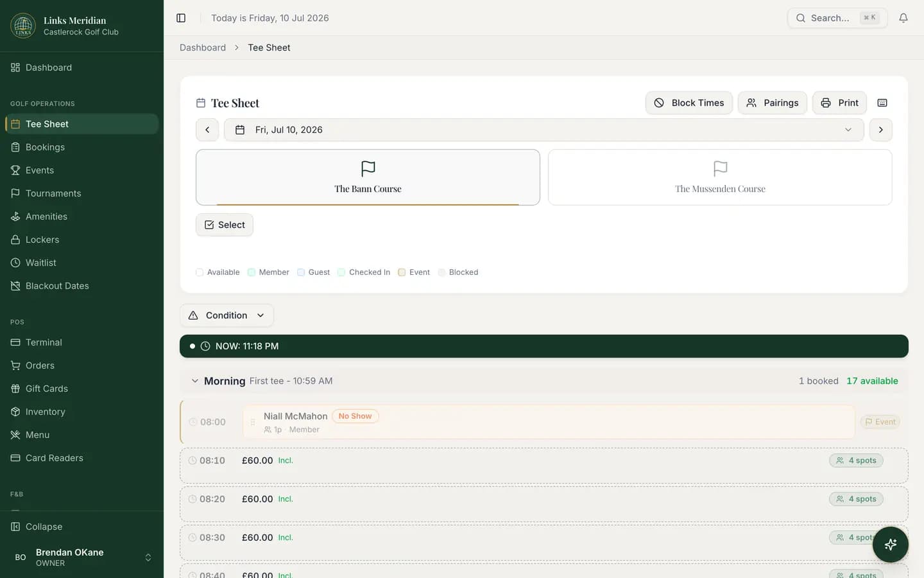Open the notifications bell

(x=903, y=18)
